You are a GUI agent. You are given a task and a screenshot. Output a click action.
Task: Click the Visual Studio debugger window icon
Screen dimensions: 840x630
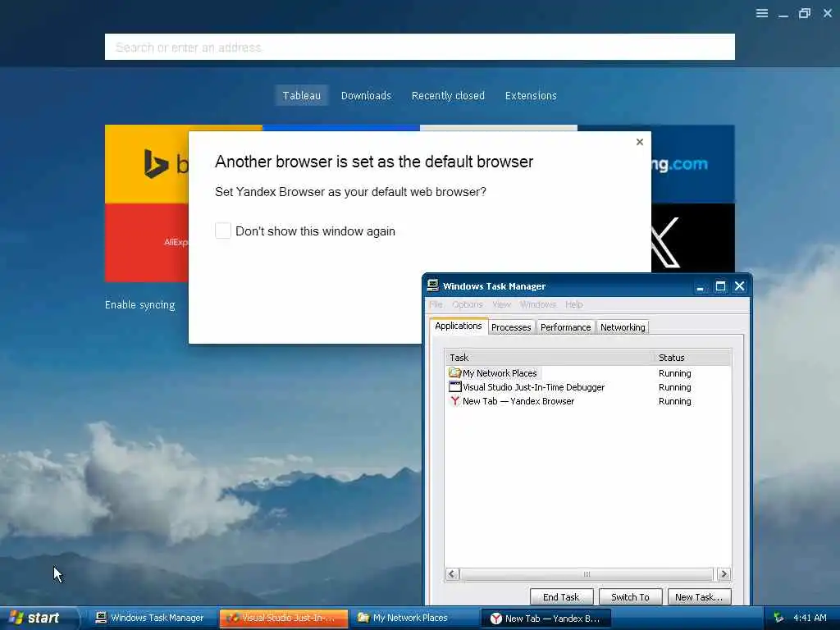click(x=454, y=386)
